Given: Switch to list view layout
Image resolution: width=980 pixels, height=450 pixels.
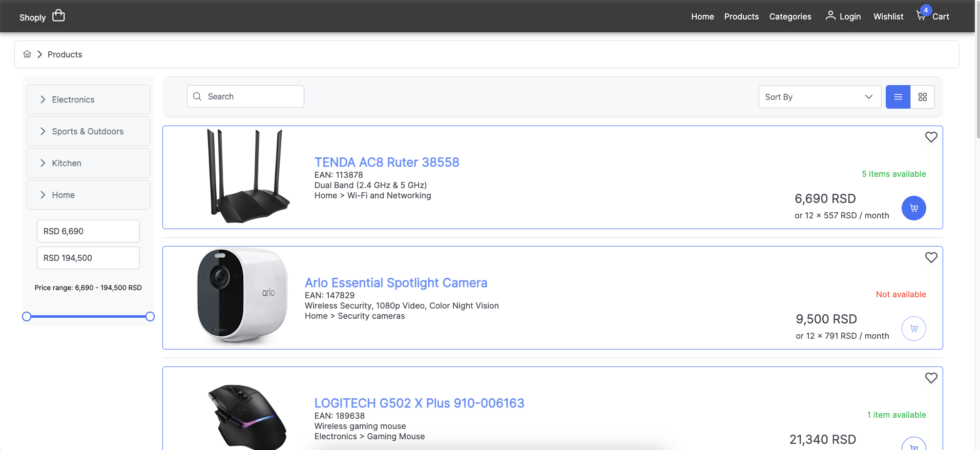Looking at the screenshot, I should [898, 97].
